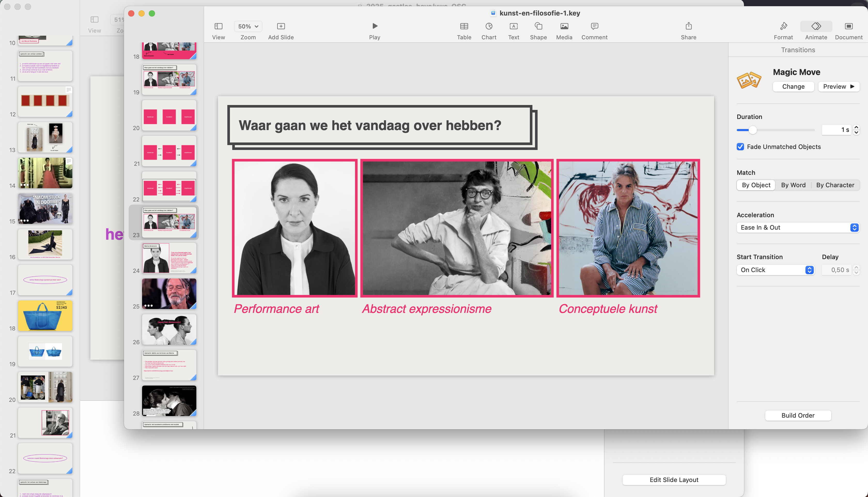This screenshot has width=868, height=497.
Task: Select slide 19 thumbnail in navigator
Action: click(x=169, y=80)
